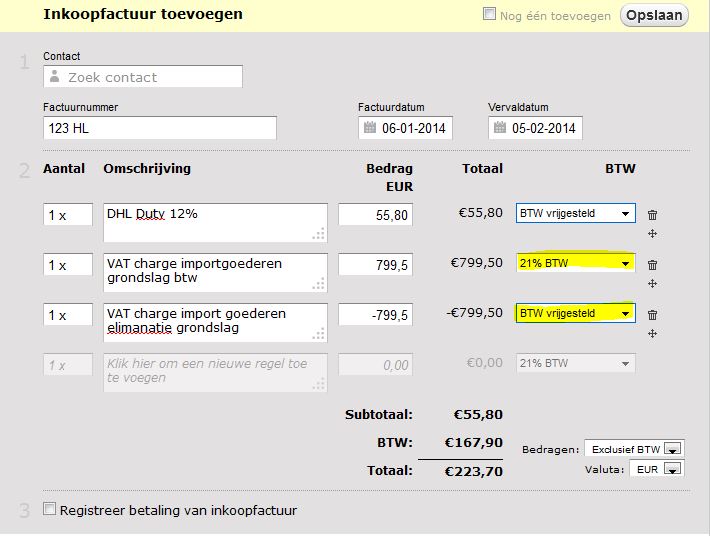Click calendar icon in Factuurdatum field
Screen dimensions: 710x536
(x=370, y=128)
